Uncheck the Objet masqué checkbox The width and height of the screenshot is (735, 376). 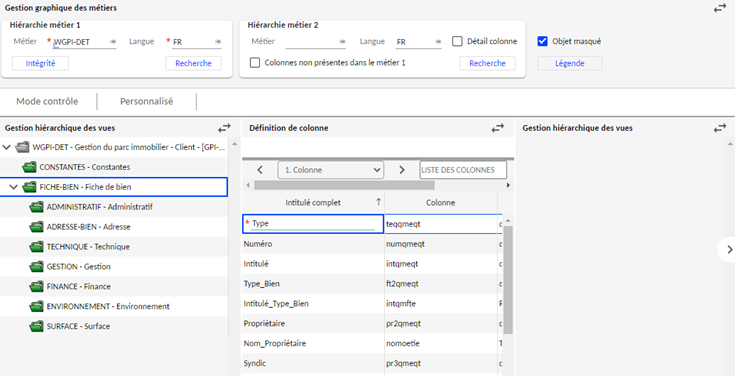tap(542, 41)
